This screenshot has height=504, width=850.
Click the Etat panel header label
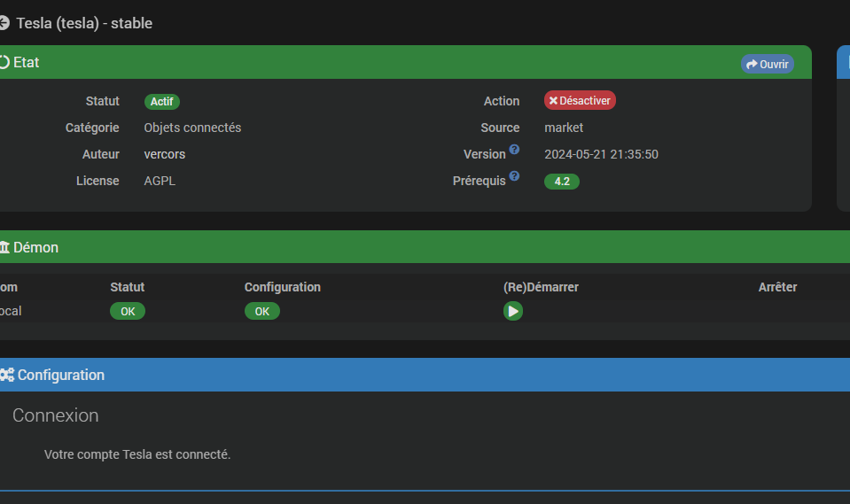click(x=26, y=62)
